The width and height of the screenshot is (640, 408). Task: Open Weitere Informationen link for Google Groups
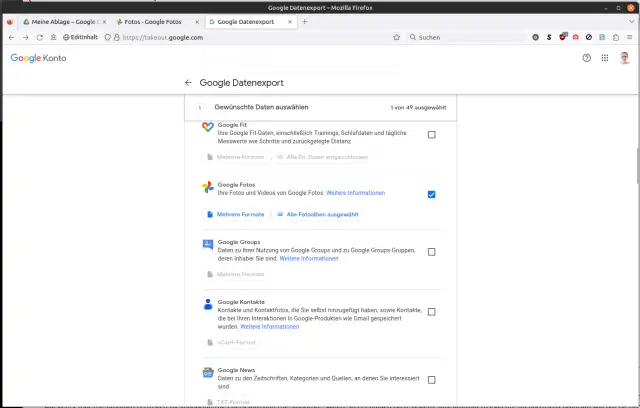[x=309, y=258]
